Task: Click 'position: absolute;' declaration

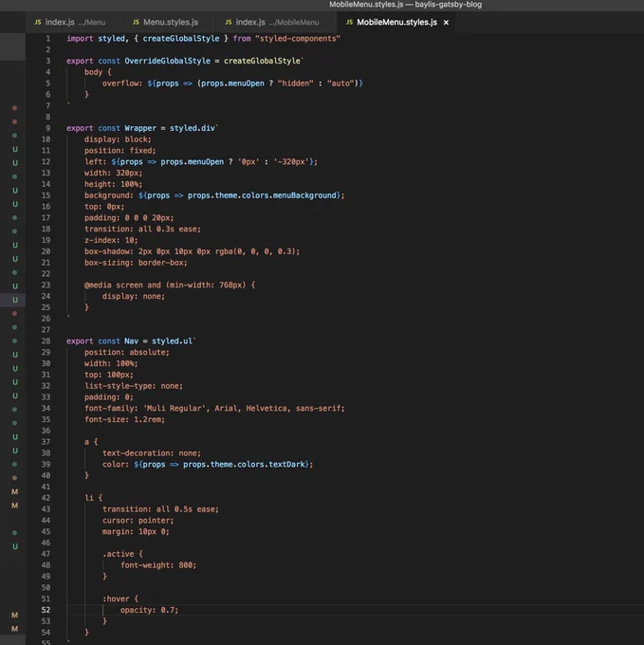Action: tap(127, 353)
